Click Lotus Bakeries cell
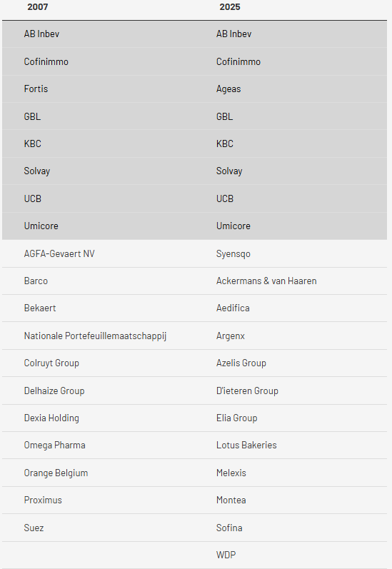The width and height of the screenshot is (392, 569). (246, 445)
